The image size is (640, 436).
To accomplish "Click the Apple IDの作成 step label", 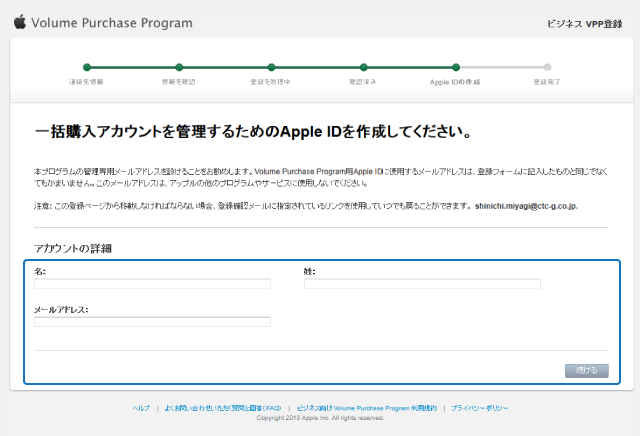I will point(455,80).
